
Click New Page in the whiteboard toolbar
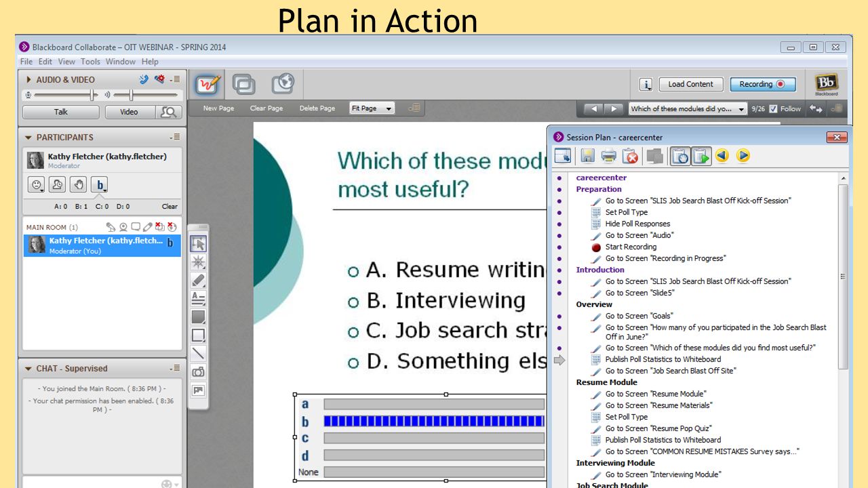[x=218, y=108]
